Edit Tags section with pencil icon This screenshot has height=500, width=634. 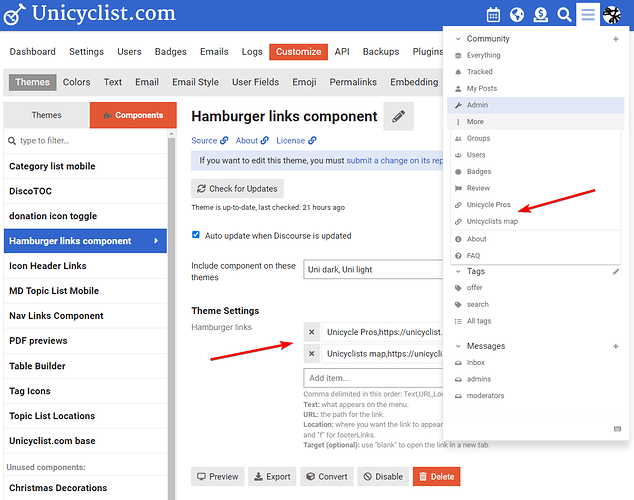[615, 272]
